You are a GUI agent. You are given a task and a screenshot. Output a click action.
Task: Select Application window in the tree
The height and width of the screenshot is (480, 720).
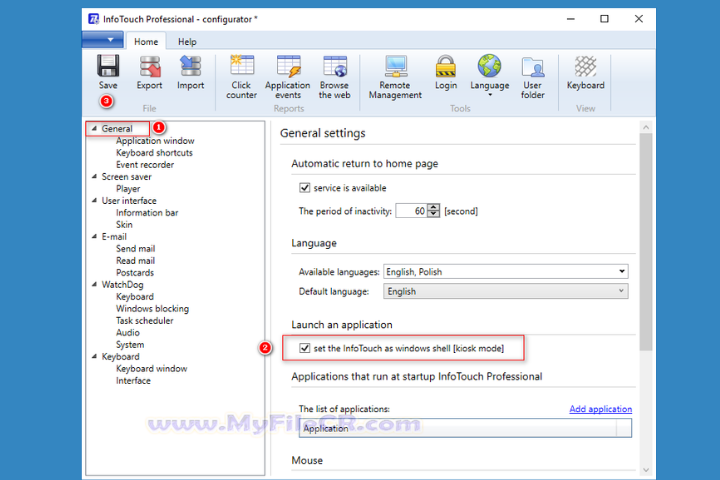[155, 141]
